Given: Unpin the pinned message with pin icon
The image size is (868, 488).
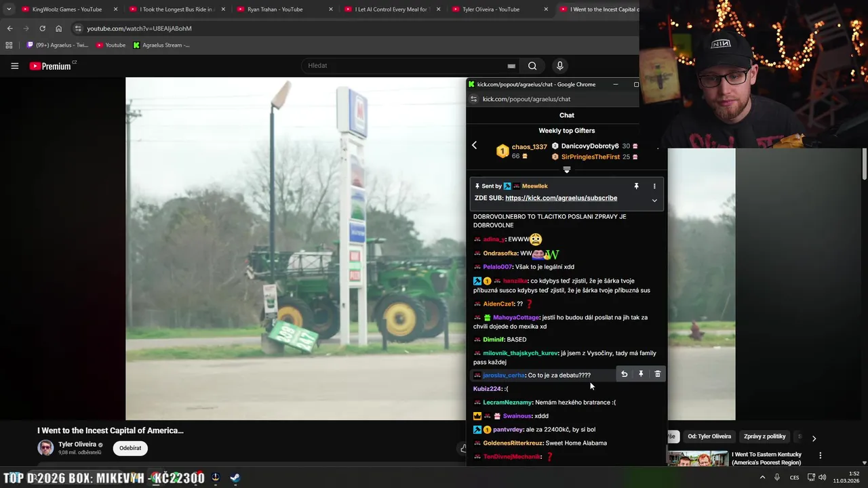Looking at the screenshot, I should point(636,186).
